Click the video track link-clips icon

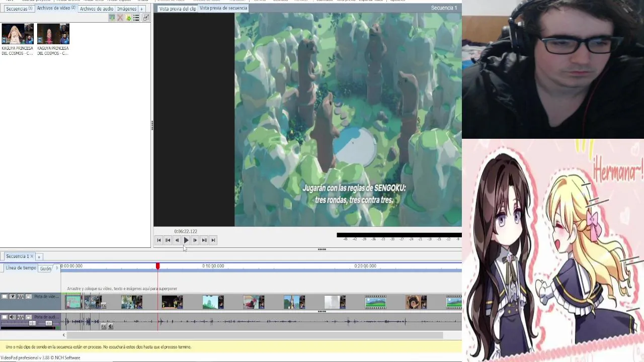21,296
